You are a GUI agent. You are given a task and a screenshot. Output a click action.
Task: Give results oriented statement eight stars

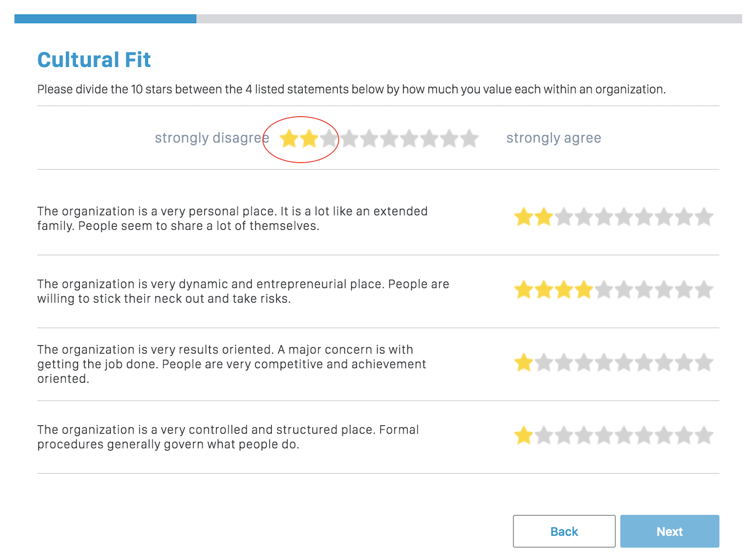(x=664, y=363)
